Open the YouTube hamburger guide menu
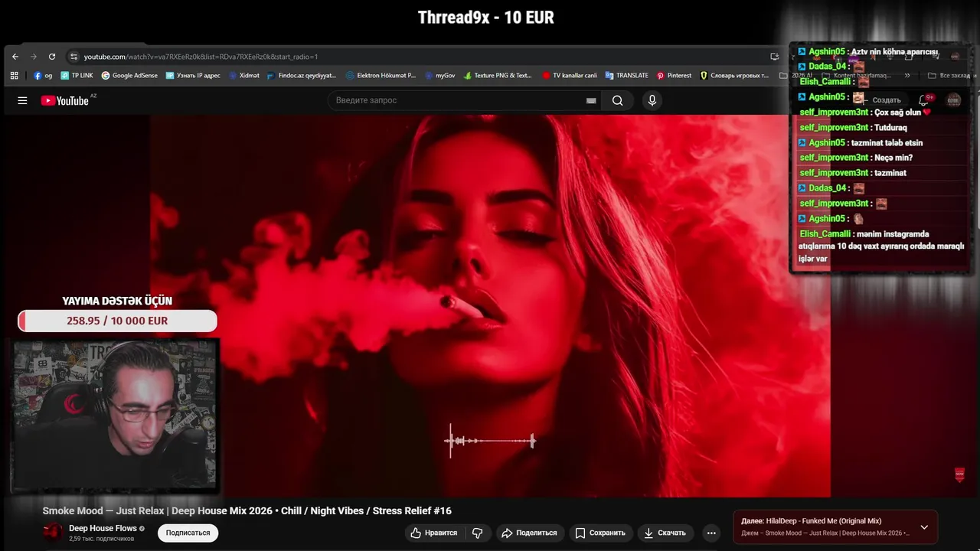This screenshot has width=980, height=551. tap(22, 100)
